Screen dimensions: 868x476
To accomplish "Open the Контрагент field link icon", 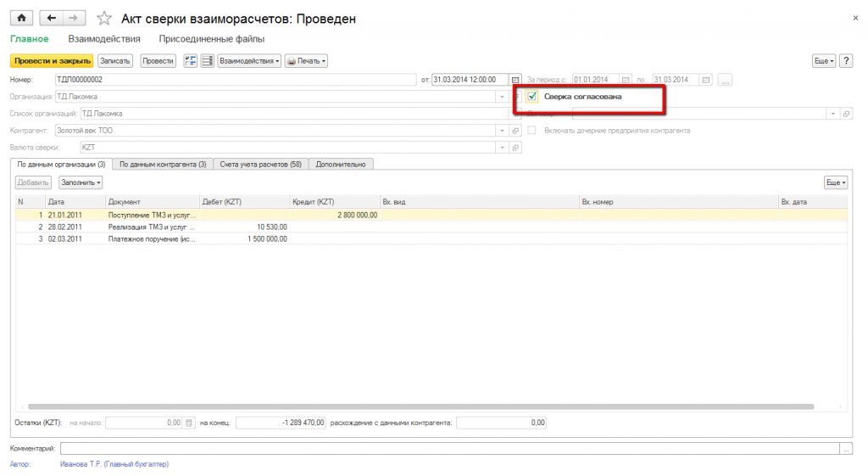I will 516,131.
